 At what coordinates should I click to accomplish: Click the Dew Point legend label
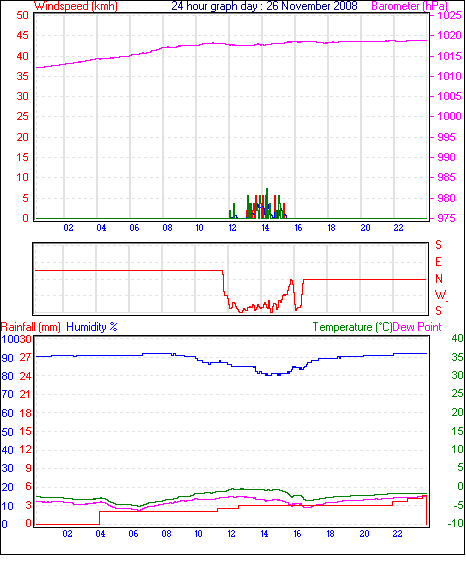pyautogui.click(x=417, y=327)
